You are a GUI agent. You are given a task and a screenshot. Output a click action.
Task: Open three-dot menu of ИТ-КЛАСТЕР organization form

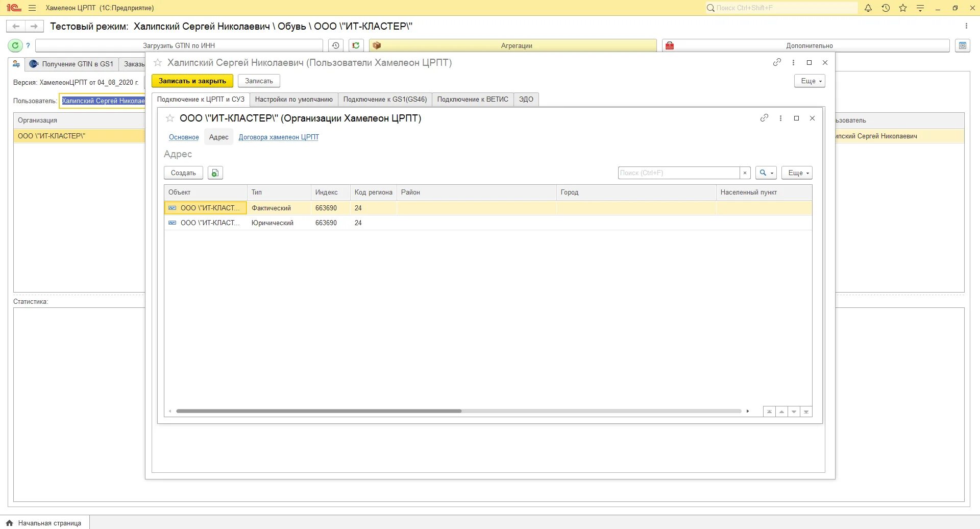coord(780,118)
